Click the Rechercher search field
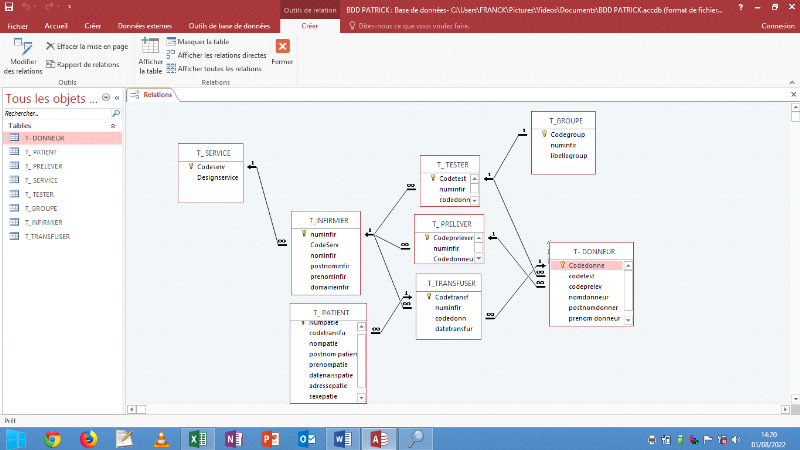The height and width of the screenshot is (450, 800). pos(55,114)
